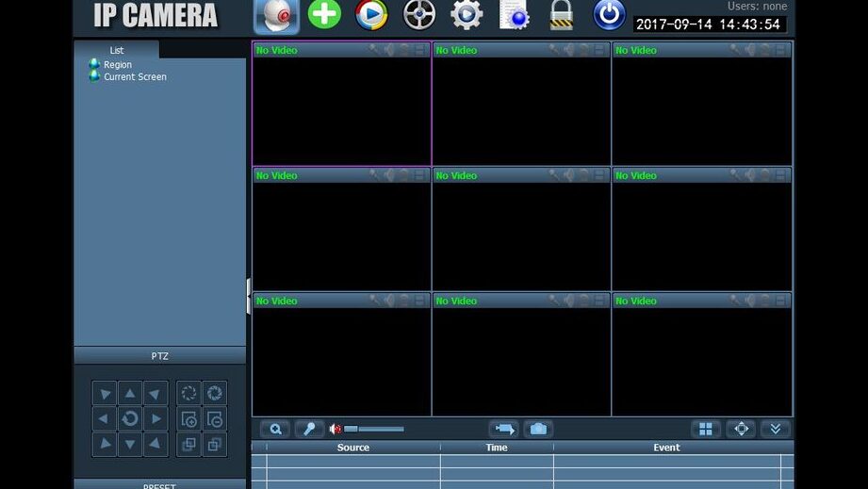Open the grid layout selector
The height and width of the screenshot is (489, 868).
706,430
